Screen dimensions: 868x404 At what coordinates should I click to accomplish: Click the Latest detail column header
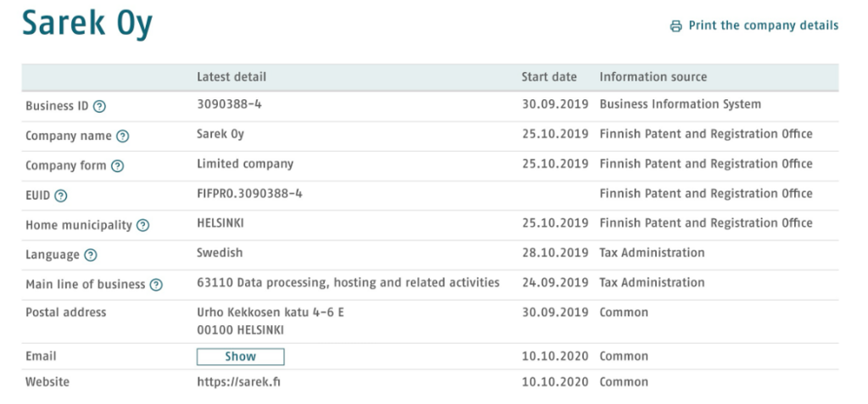231,77
